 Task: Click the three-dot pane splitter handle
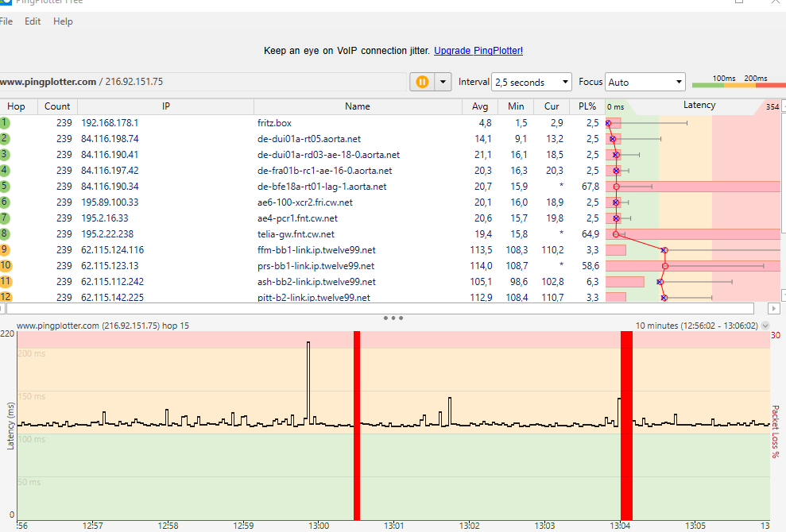[x=393, y=318]
